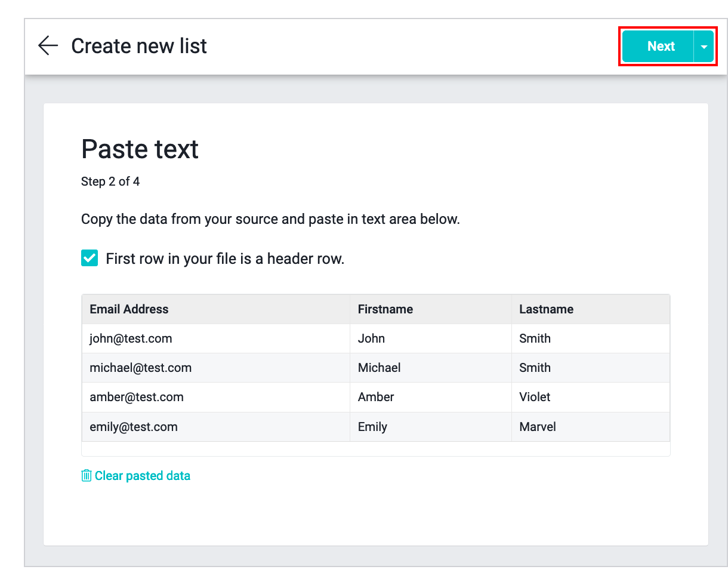Click the john@test.com cell
Image resolution: width=728 pixels, height=585 pixels.
(131, 338)
